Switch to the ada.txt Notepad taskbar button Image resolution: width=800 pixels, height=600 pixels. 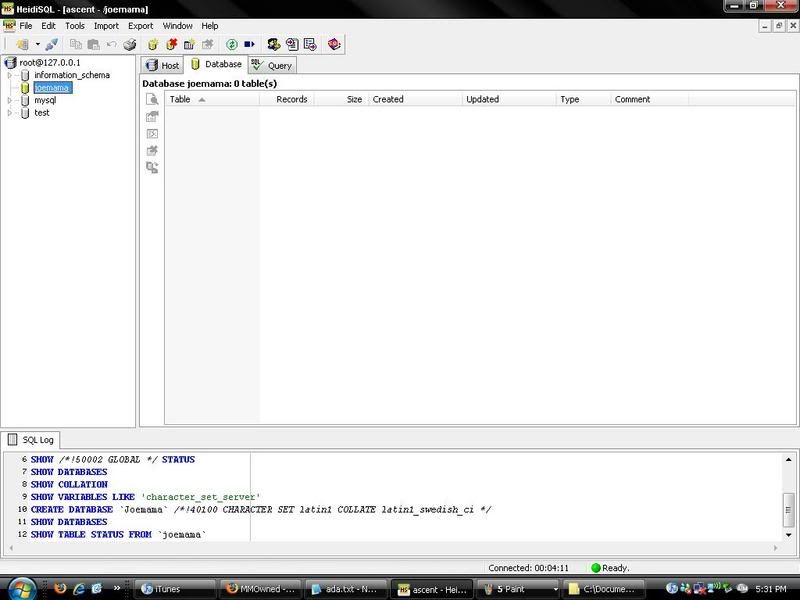344,589
